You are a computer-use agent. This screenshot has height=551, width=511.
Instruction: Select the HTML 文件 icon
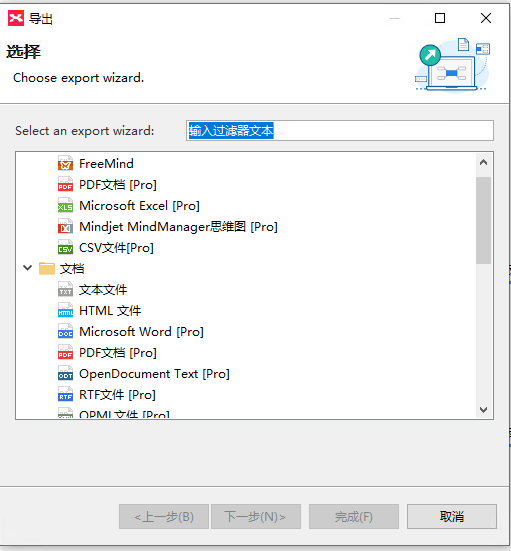65,311
